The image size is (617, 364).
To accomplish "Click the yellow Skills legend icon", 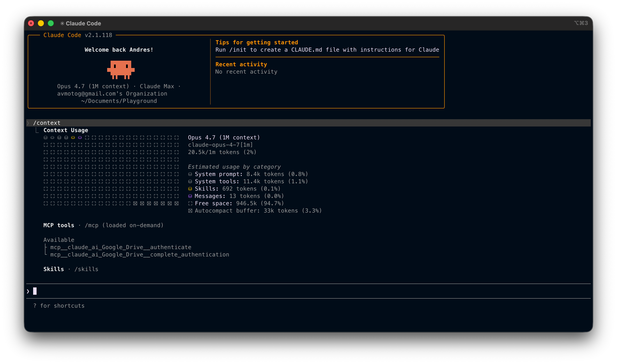I will pos(190,189).
